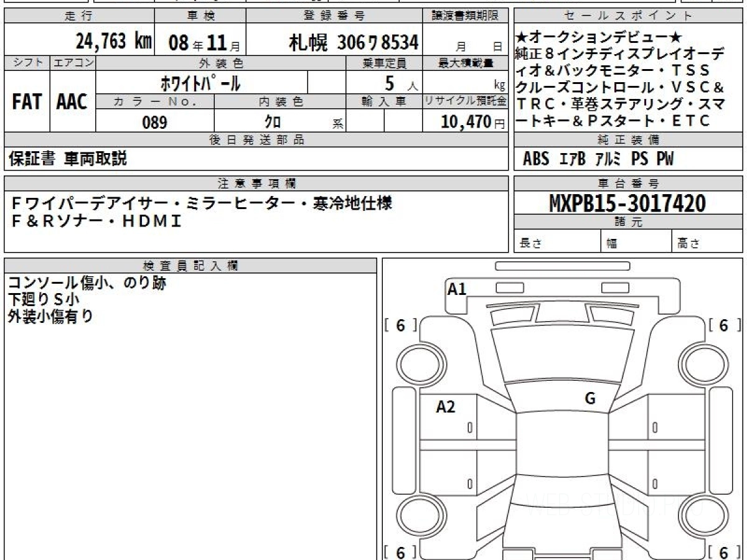This screenshot has height=560, width=747.
Task: Select the トキー&Pスタート・ETC line
Action: 613,121
